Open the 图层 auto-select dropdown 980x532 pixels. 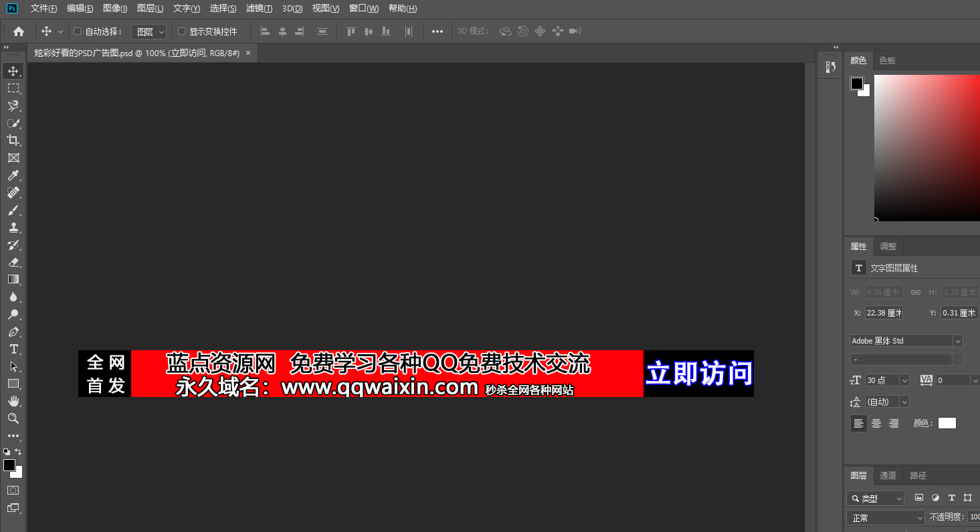coord(149,31)
